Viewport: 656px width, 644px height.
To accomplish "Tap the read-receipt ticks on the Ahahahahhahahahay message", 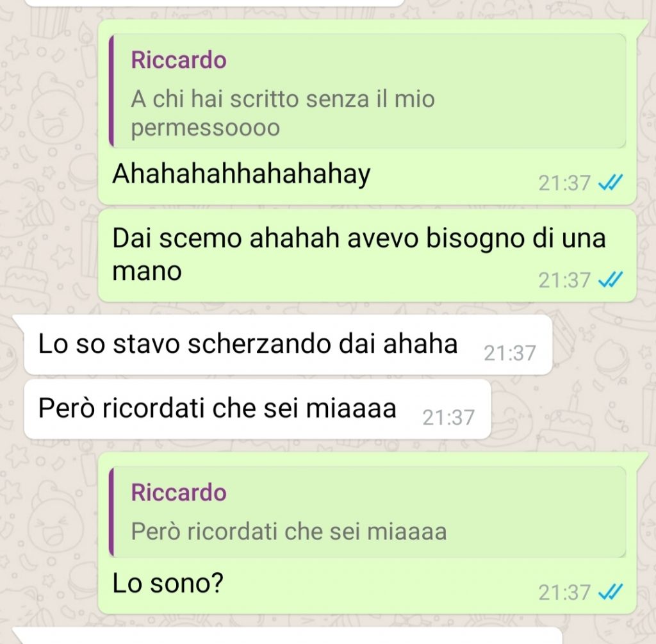I will pyautogui.click(x=611, y=183).
